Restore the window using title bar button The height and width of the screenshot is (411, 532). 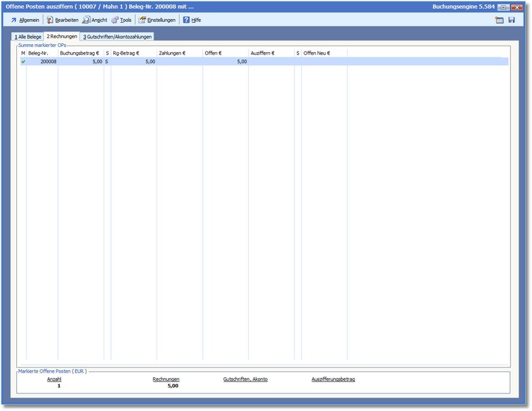coord(503,7)
